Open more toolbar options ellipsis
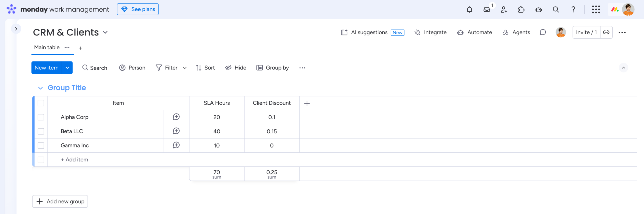 point(302,68)
